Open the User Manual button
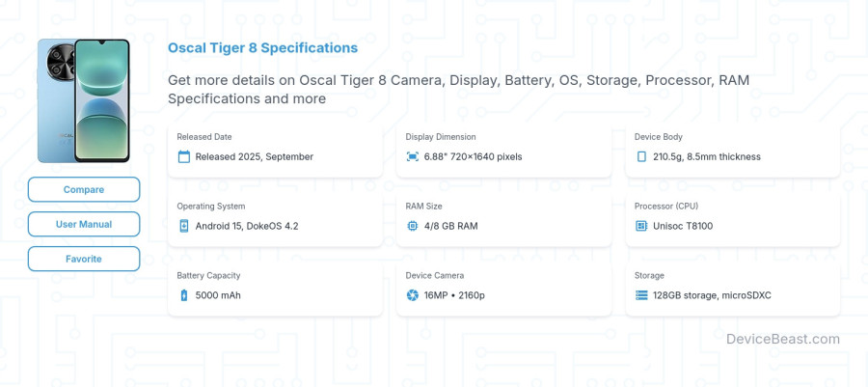 pos(84,224)
